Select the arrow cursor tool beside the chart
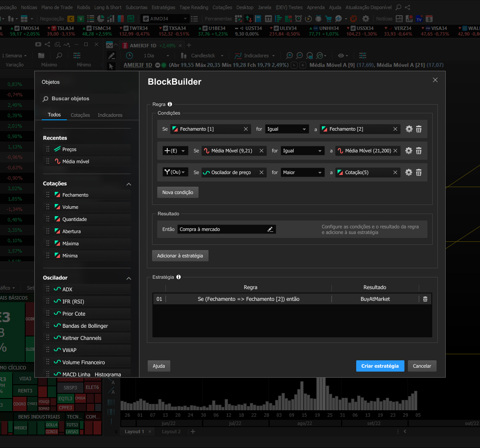The height and width of the screenshot is (448, 480). [111, 66]
